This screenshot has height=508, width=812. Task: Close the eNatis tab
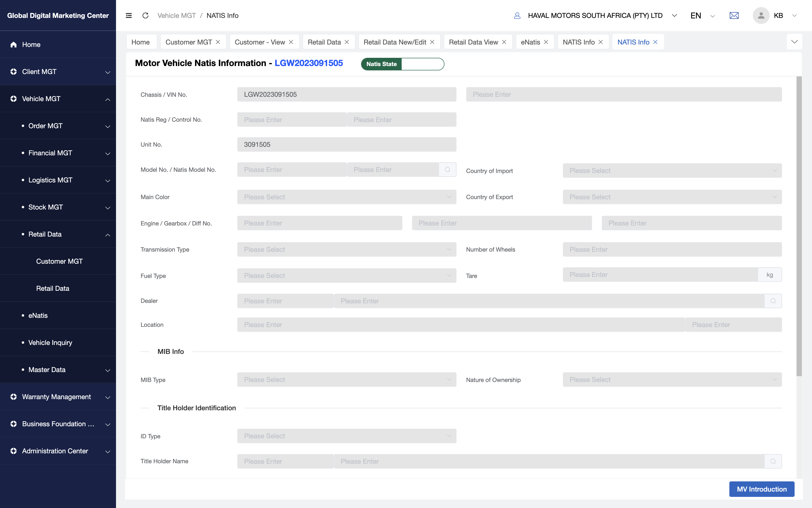coord(546,42)
